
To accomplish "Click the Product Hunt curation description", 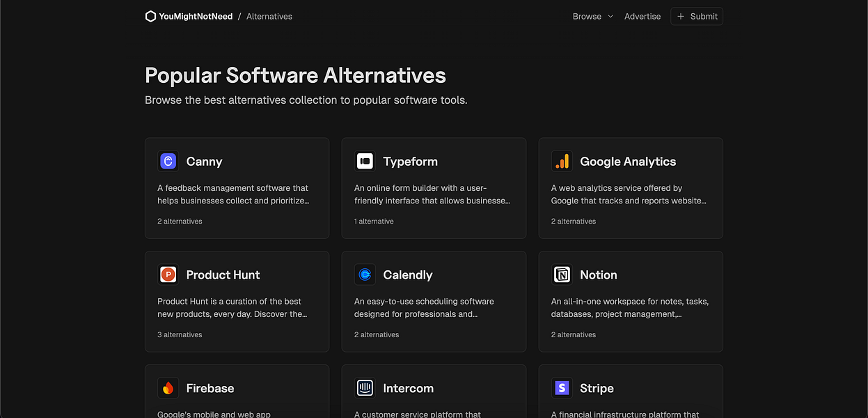I will pos(232,308).
